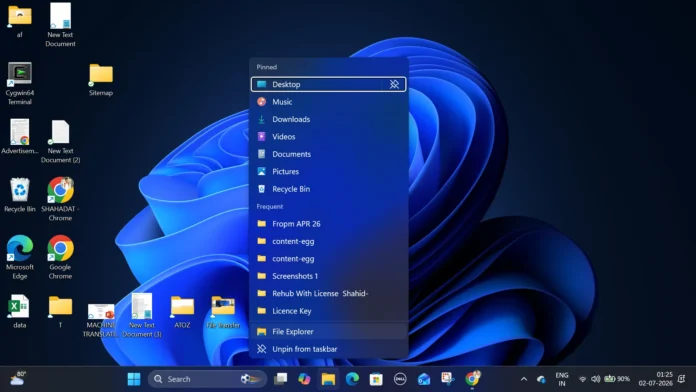Select the ATOZ folder on desktop

pos(182,312)
